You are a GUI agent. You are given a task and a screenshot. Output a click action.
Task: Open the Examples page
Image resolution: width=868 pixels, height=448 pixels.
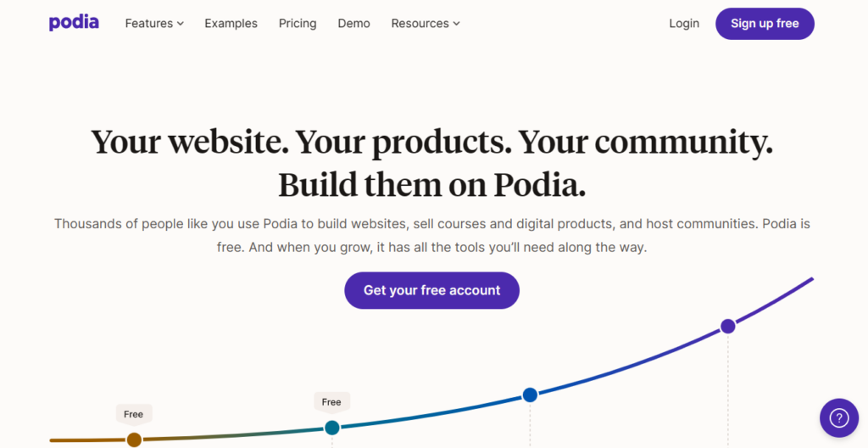point(231,23)
